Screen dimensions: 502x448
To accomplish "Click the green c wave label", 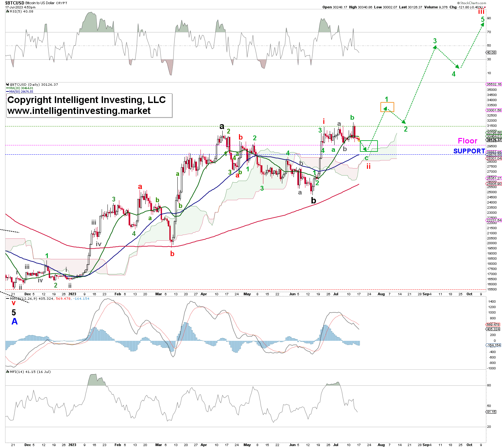I will tap(367, 158).
